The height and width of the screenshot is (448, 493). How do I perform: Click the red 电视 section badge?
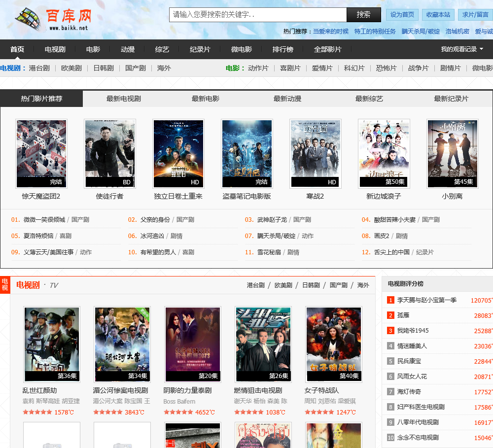point(5,284)
